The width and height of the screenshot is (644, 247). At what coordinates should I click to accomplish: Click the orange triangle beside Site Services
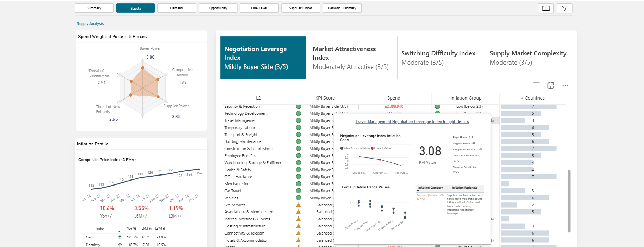[299, 205]
